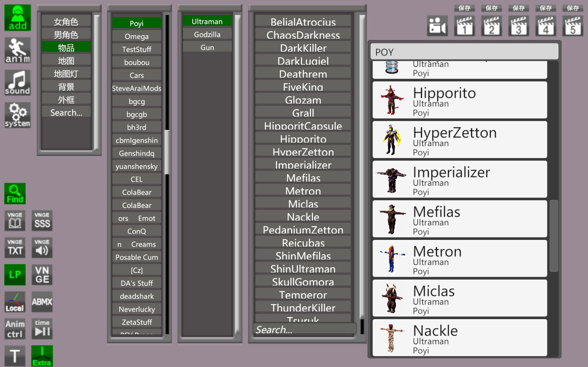Open the VNGE main icon
This screenshot has width=588, height=367.
(x=42, y=275)
